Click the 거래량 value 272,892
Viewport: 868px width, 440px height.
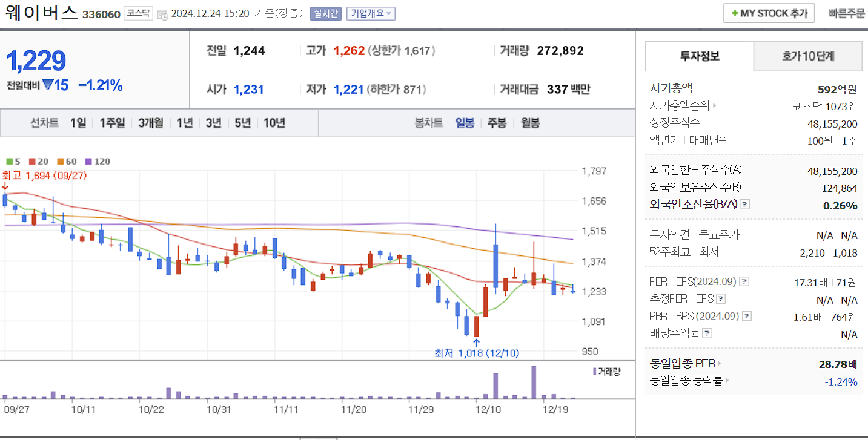[560, 51]
